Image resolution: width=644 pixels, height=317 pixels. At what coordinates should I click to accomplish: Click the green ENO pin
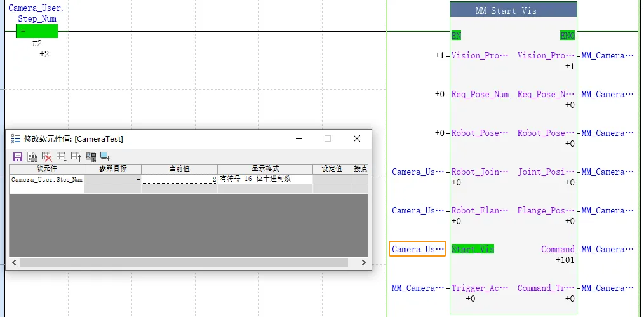(x=567, y=36)
